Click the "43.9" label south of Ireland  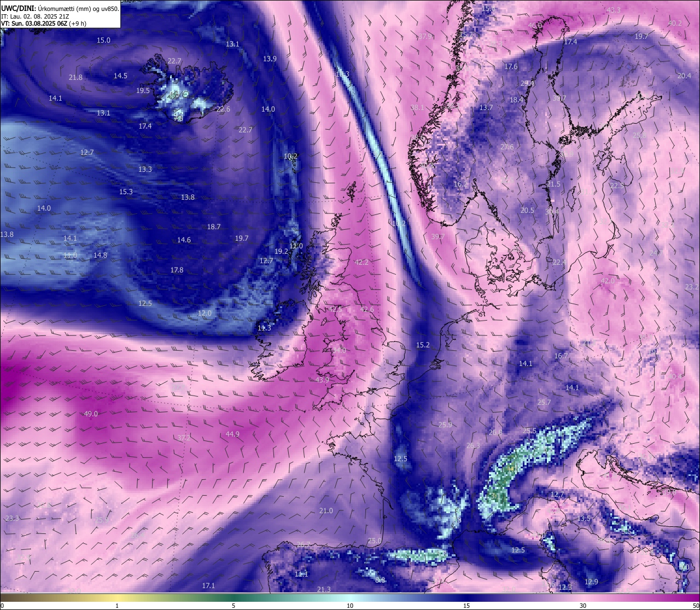click(322, 380)
